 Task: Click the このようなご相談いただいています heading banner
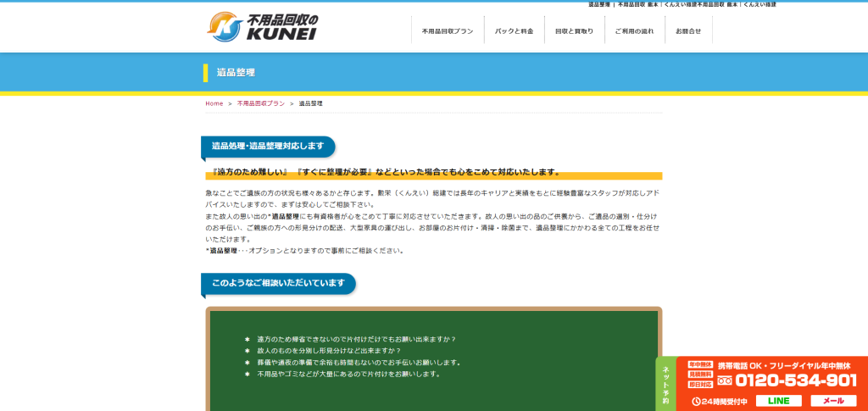click(278, 283)
